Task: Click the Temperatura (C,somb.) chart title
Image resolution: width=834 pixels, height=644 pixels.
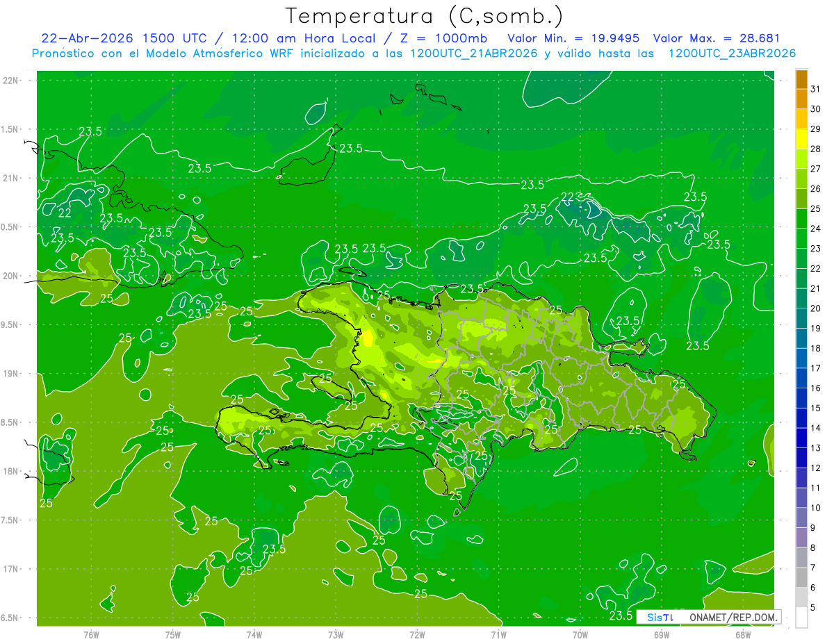Action: (x=425, y=15)
